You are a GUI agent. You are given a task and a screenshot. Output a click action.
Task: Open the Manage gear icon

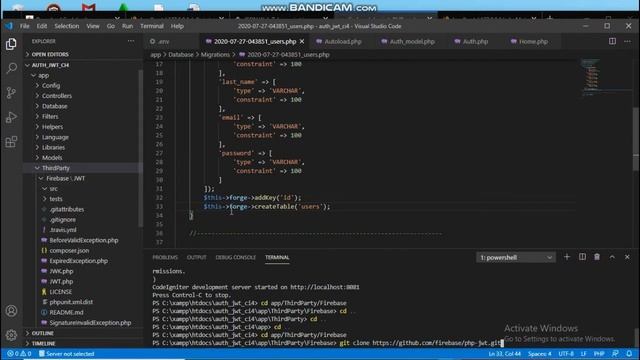[11, 335]
